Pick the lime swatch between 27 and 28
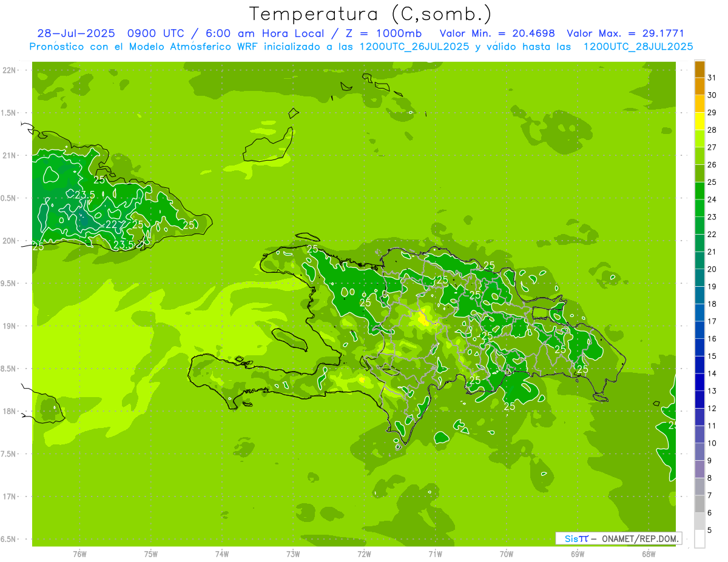 [x=699, y=139]
